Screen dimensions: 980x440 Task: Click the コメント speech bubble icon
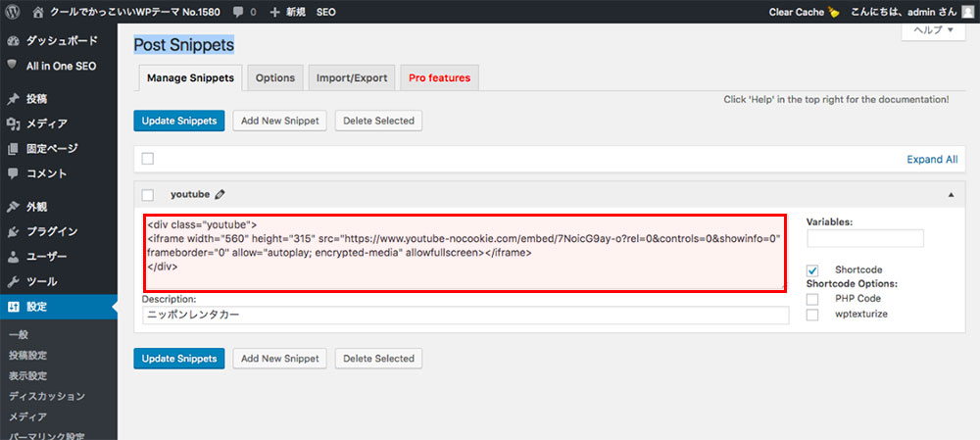point(13,173)
